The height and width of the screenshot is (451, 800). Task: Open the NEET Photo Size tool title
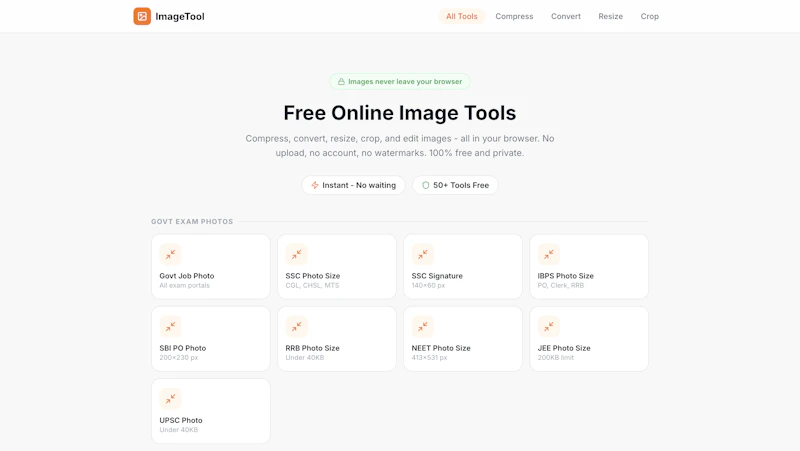click(x=441, y=348)
